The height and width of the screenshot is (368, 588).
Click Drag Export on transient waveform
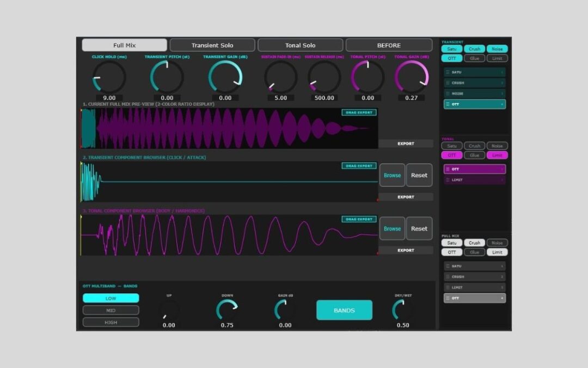click(359, 166)
